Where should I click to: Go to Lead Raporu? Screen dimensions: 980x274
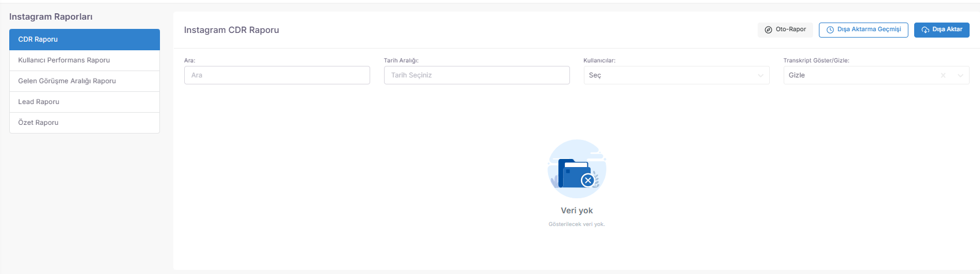click(84, 102)
